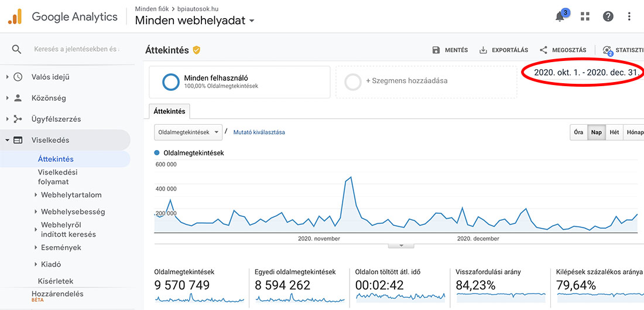Click the Minden fiók breadcrumb
Screen dimensions: 644x310
152,8
